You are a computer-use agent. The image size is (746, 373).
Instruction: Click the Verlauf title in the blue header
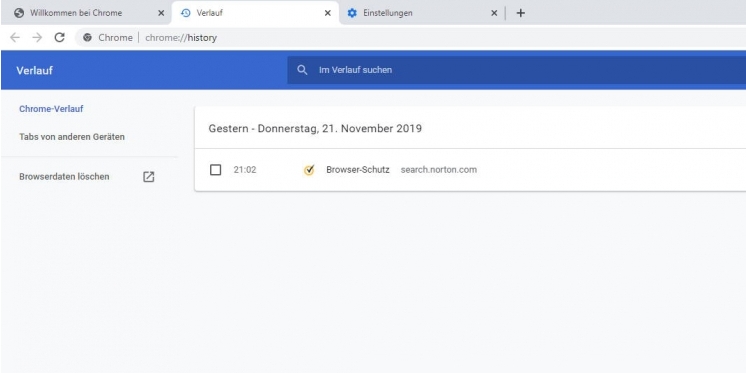click(x=34, y=70)
